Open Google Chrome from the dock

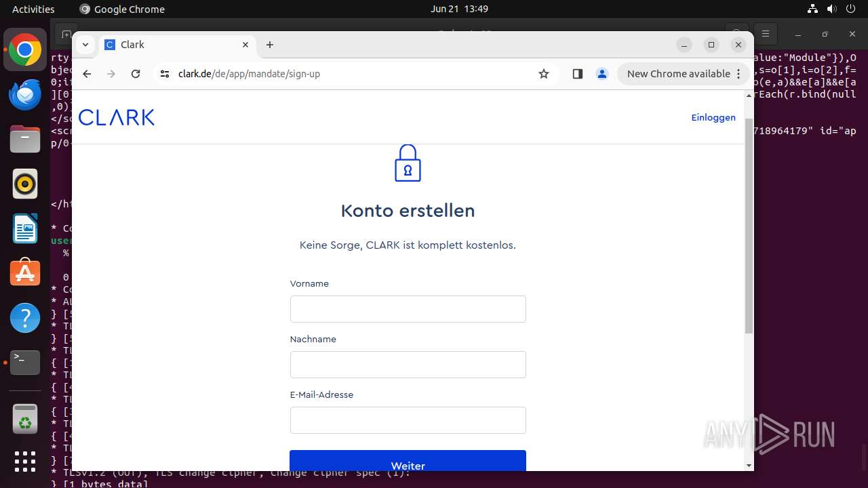pyautogui.click(x=25, y=50)
